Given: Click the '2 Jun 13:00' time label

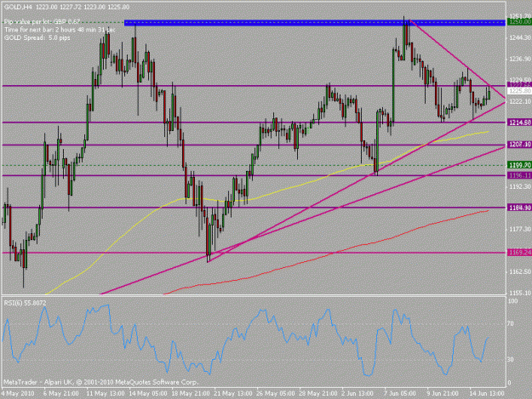Looking at the screenshot, I should 358,394.
